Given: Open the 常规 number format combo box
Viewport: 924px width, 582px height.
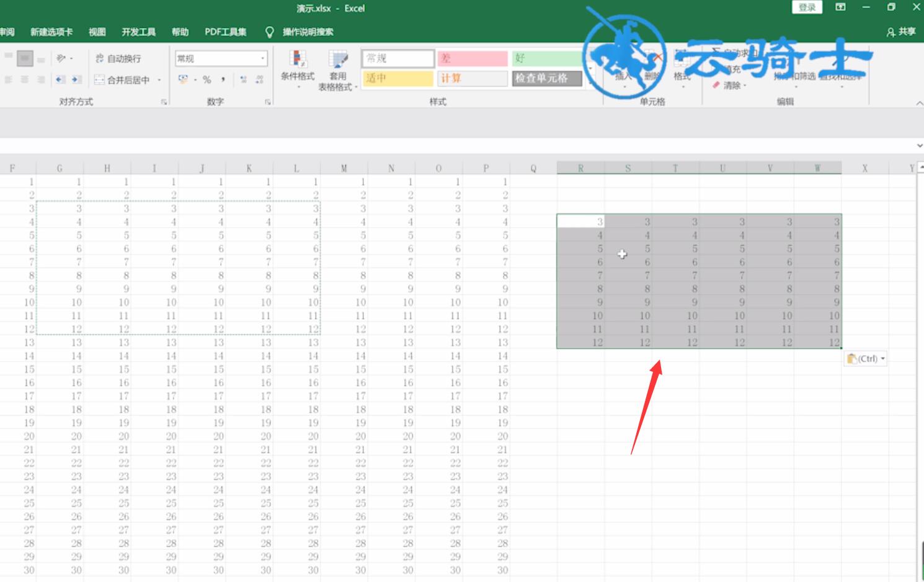Looking at the screenshot, I should [x=221, y=58].
